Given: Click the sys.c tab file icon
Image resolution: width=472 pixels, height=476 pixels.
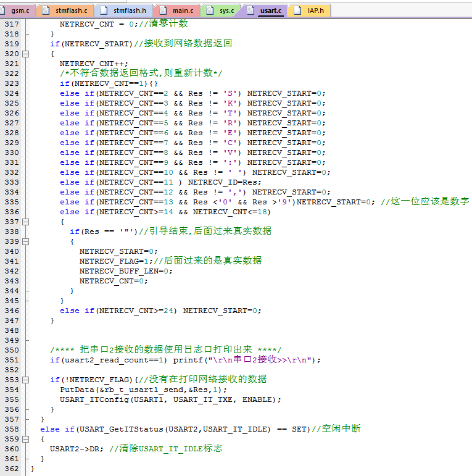Looking at the screenshot, I should coord(210,10).
